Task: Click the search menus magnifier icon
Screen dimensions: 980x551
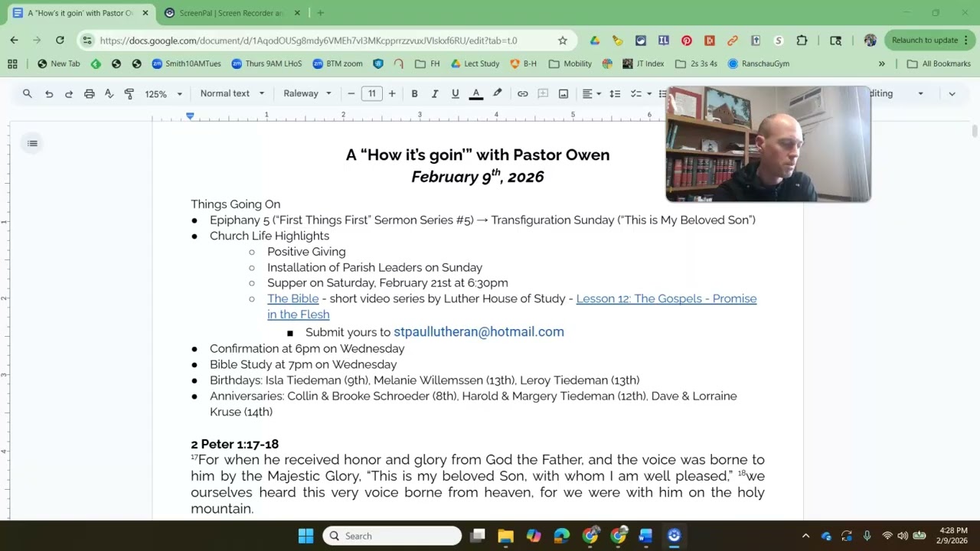Action: 28,93
